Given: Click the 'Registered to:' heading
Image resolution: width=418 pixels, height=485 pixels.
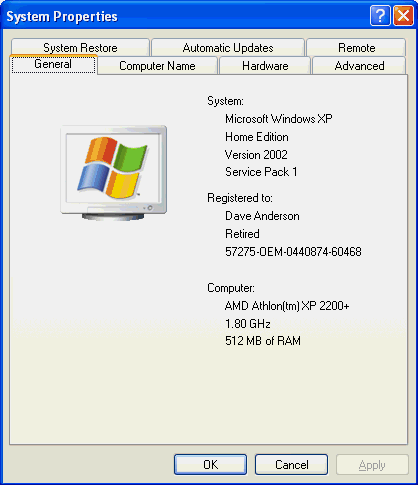Looking at the screenshot, I should (x=240, y=198).
